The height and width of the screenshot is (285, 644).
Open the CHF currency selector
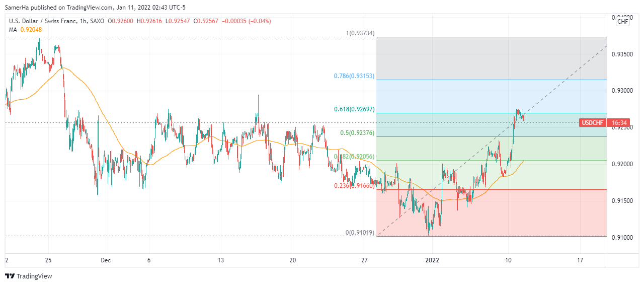tap(622, 21)
